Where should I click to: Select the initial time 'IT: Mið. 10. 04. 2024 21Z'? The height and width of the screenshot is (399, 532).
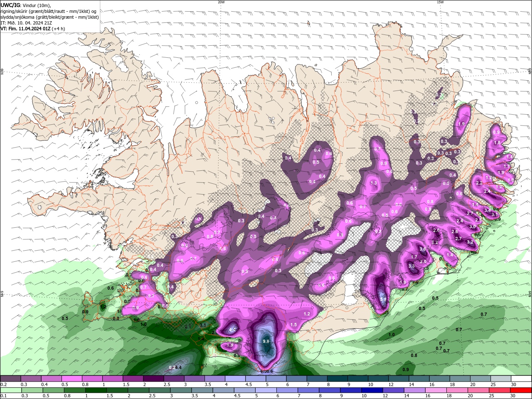(x=26, y=23)
